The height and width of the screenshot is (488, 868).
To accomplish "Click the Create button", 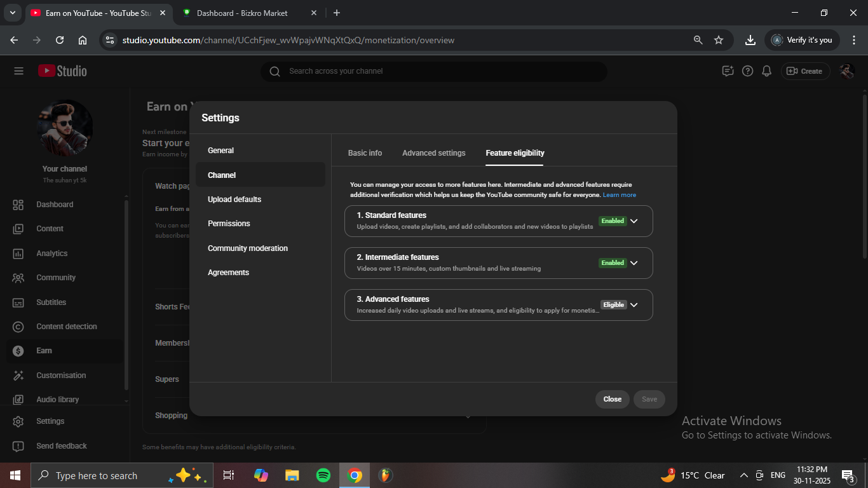I will tap(805, 71).
